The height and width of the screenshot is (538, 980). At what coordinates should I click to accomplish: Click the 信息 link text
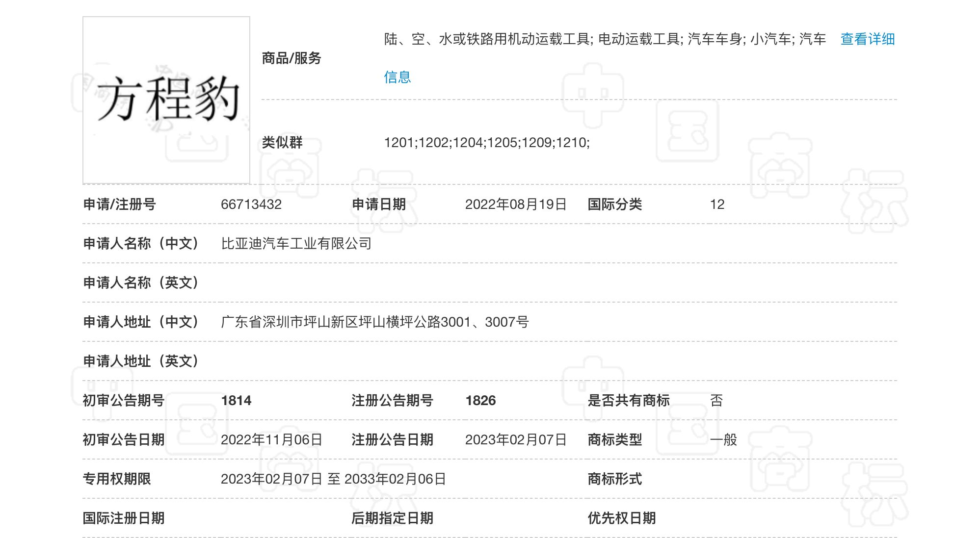[397, 77]
